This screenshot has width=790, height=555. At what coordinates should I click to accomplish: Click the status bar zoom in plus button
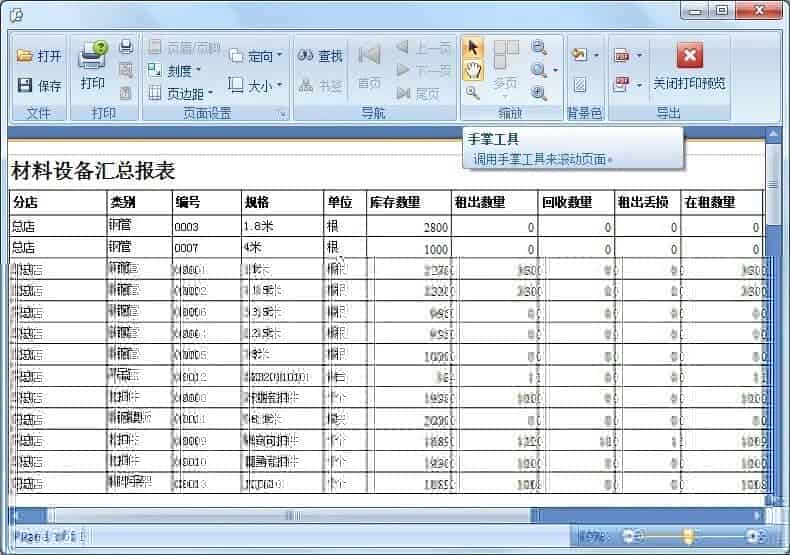pos(755,536)
